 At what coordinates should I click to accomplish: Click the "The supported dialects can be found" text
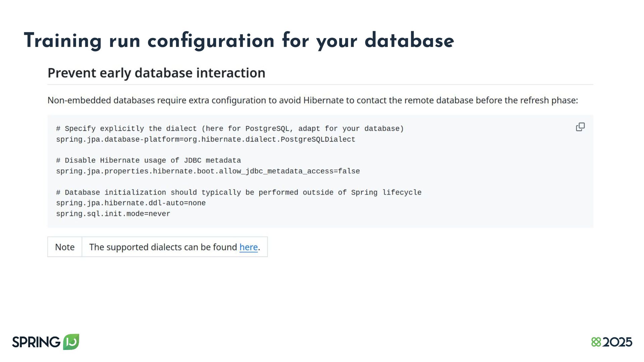[x=163, y=247]
